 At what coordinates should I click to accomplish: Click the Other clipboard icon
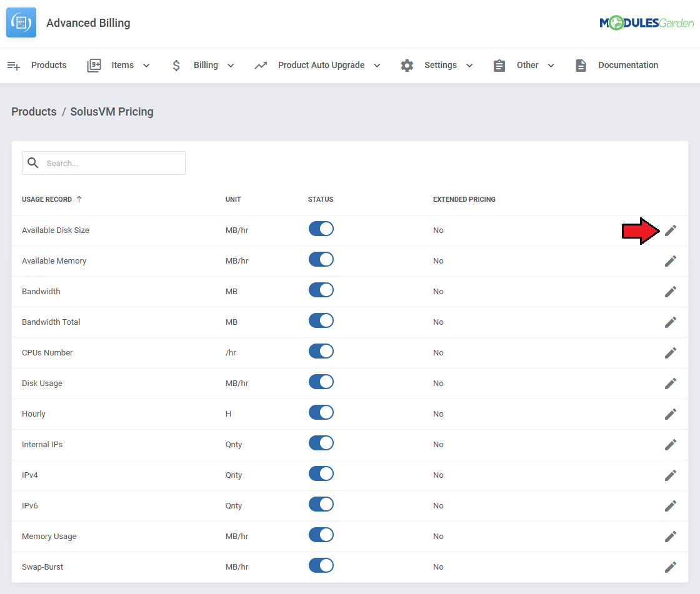point(499,66)
